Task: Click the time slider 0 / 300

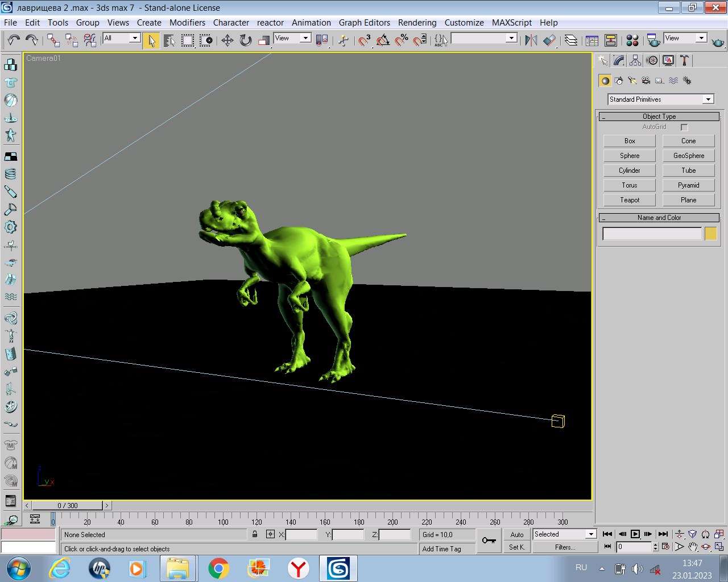Action: pos(68,505)
